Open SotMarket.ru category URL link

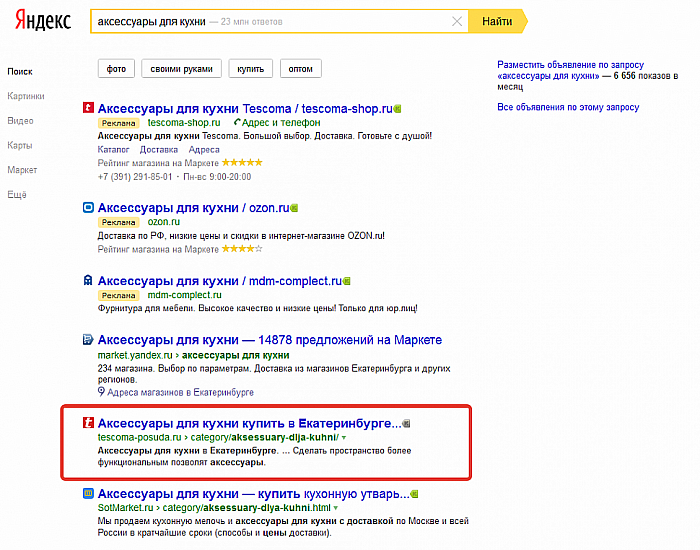[x=214, y=508]
